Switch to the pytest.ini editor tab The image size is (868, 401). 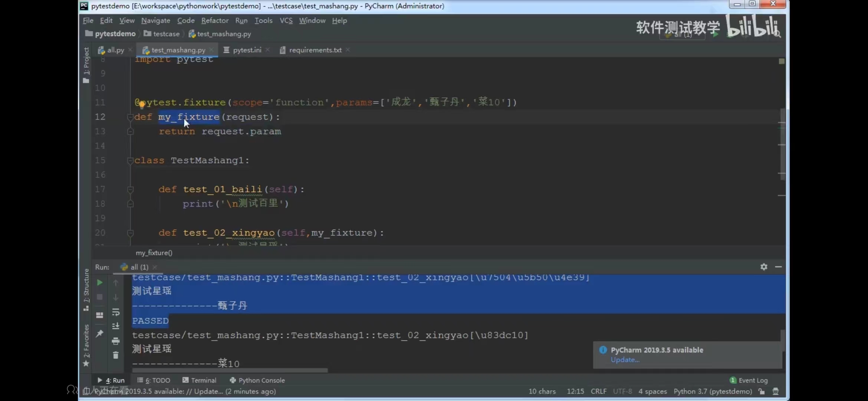coord(247,50)
